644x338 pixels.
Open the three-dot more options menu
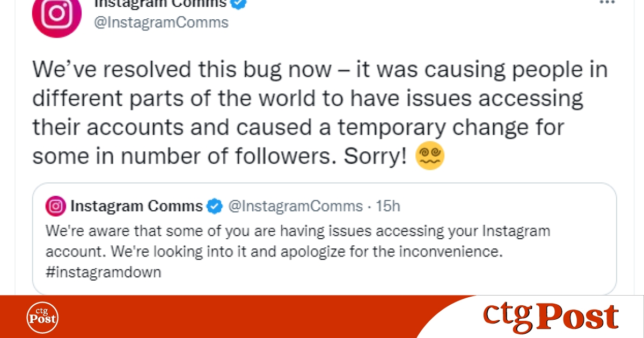click(x=606, y=3)
